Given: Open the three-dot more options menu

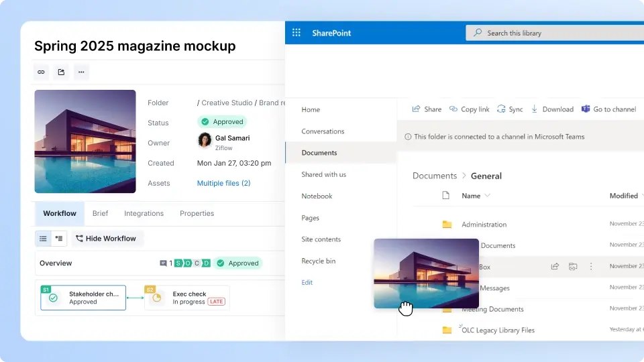Looking at the screenshot, I should [x=81, y=72].
